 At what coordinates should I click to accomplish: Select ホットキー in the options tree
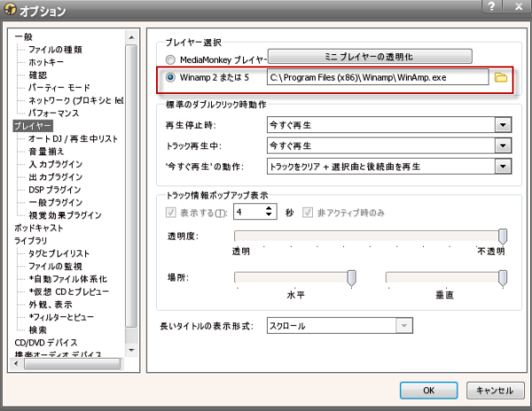click(48, 65)
